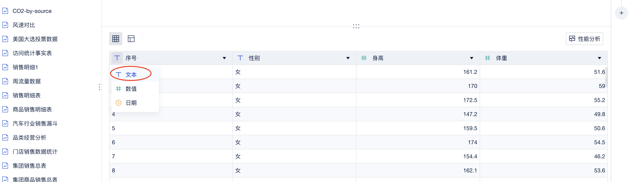This screenshot has height=182, width=644.
Task: Open the 集团销售总表 dataset
Action: point(30,166)
